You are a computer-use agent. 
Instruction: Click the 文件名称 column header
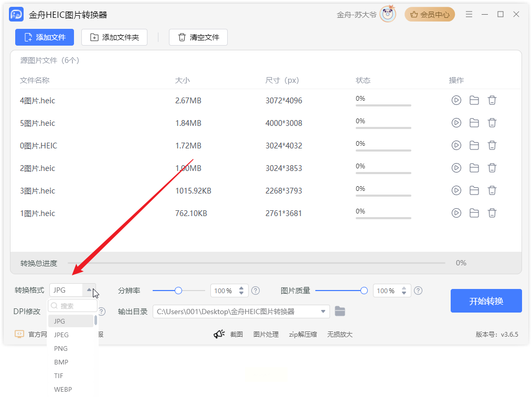click(35, 80)
